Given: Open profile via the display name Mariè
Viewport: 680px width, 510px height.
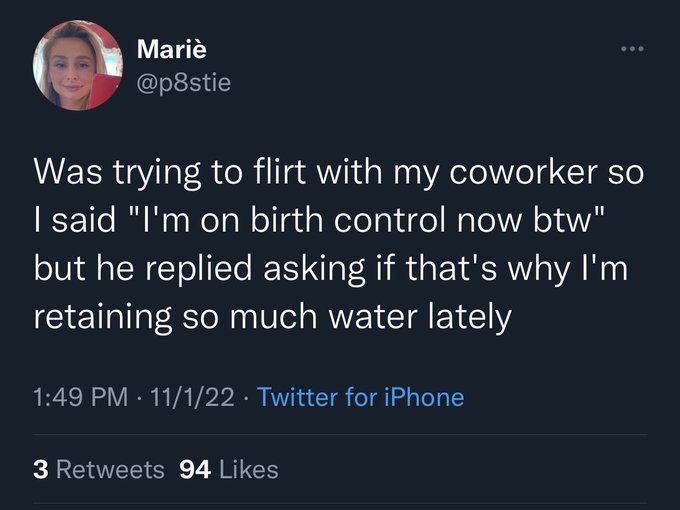Looking at the screenshot, I should [172, 49].
